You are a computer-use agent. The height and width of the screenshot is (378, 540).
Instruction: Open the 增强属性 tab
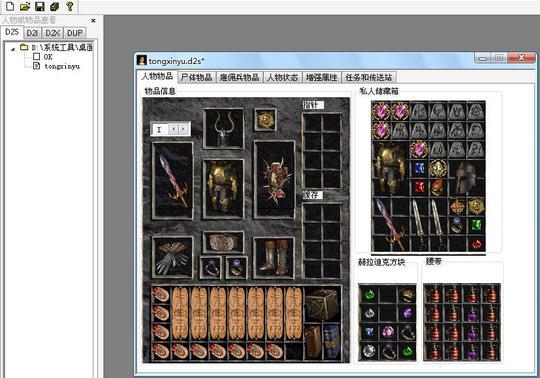pos(322,77)
